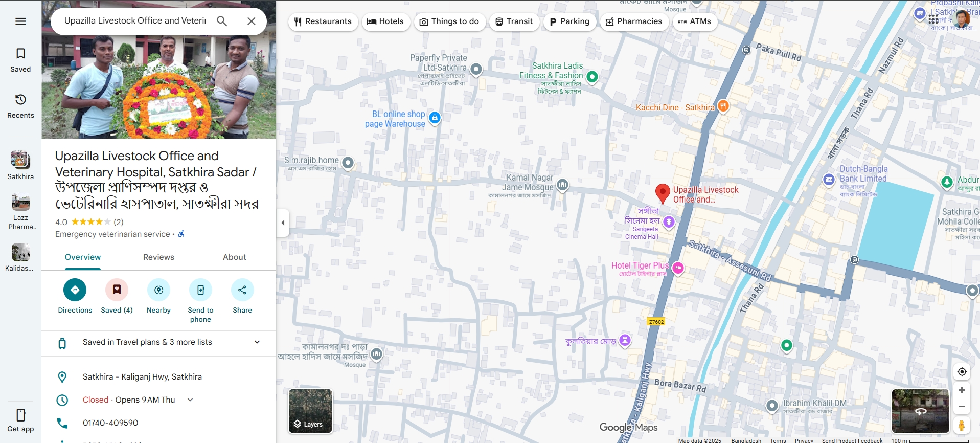The image size is (980, 443).
Task: Expand opening hours chevron
Action: pos(190,400)
